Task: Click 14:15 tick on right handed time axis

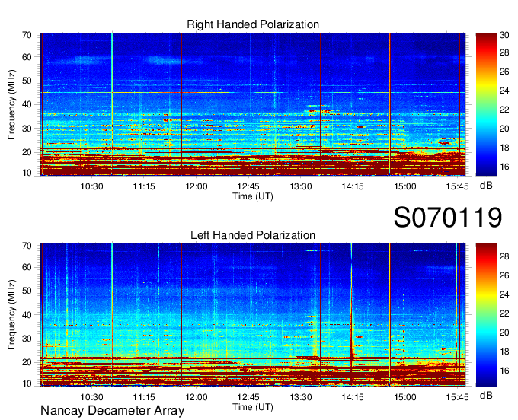Action: coord(353,186)
